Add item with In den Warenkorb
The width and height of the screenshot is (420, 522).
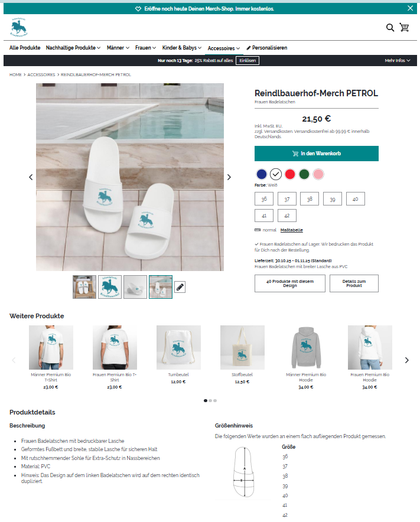point(317,154)
